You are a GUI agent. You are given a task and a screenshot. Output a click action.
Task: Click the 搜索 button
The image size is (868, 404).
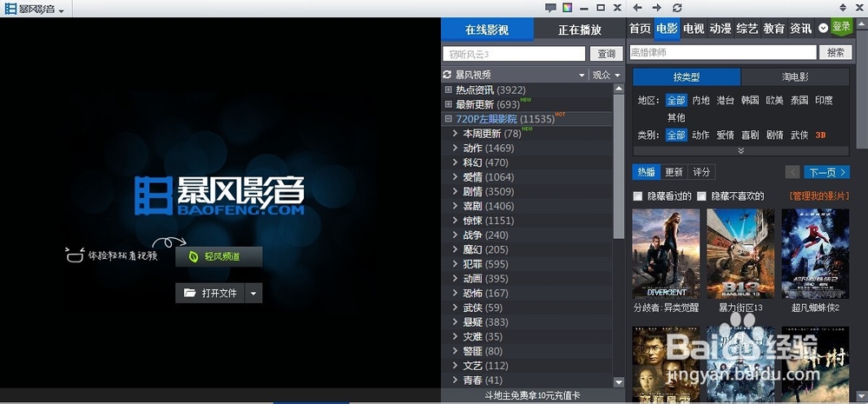[836, 52]
